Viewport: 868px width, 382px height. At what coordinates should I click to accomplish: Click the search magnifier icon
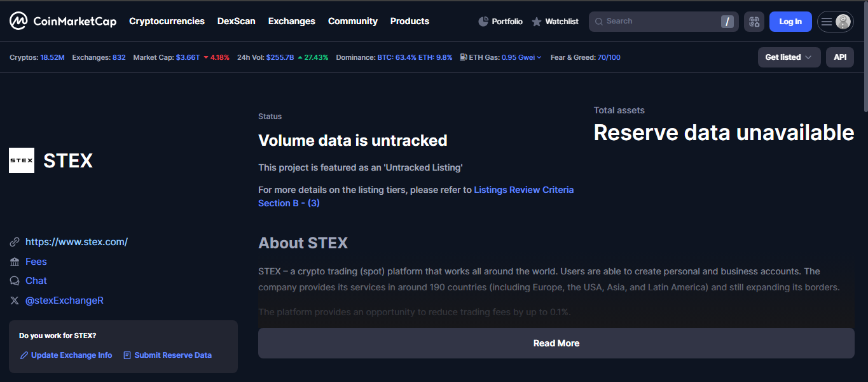point(598,22)
